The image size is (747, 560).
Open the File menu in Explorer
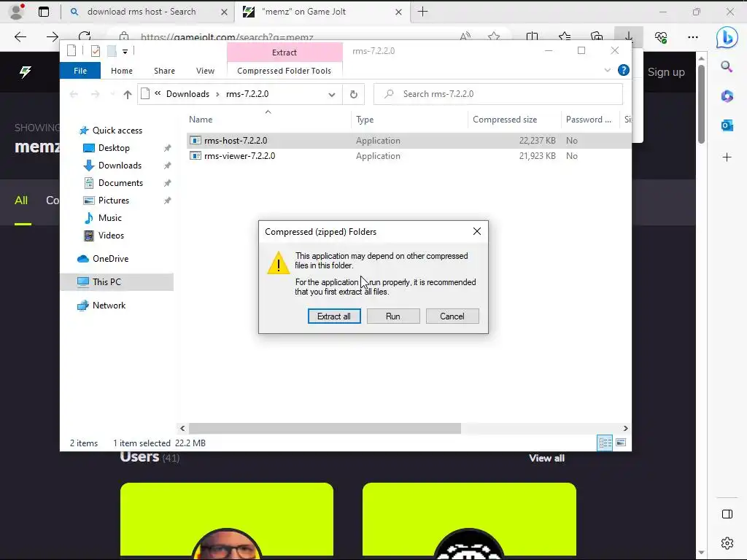click(80, 71)
